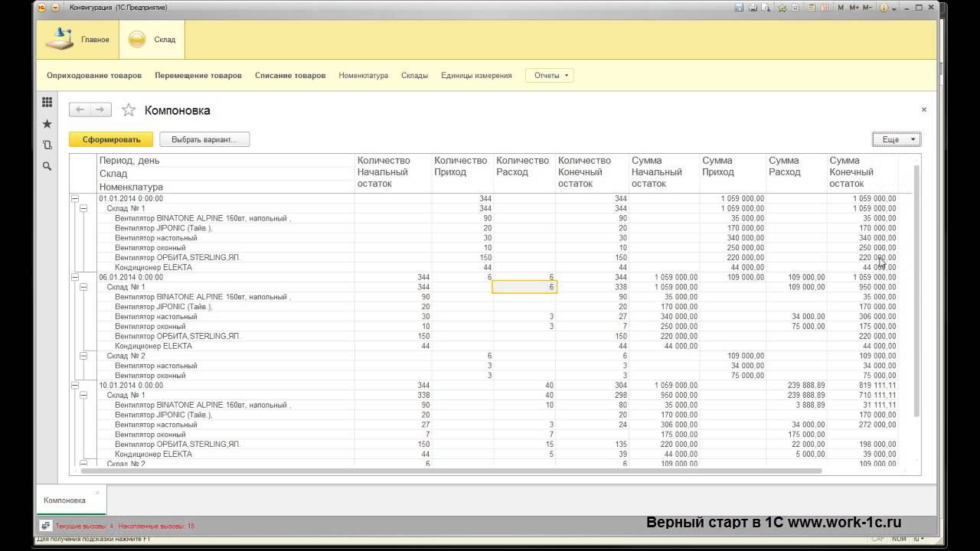
Task: Open Favorites star in left sidebar
Action: (47, 124)
